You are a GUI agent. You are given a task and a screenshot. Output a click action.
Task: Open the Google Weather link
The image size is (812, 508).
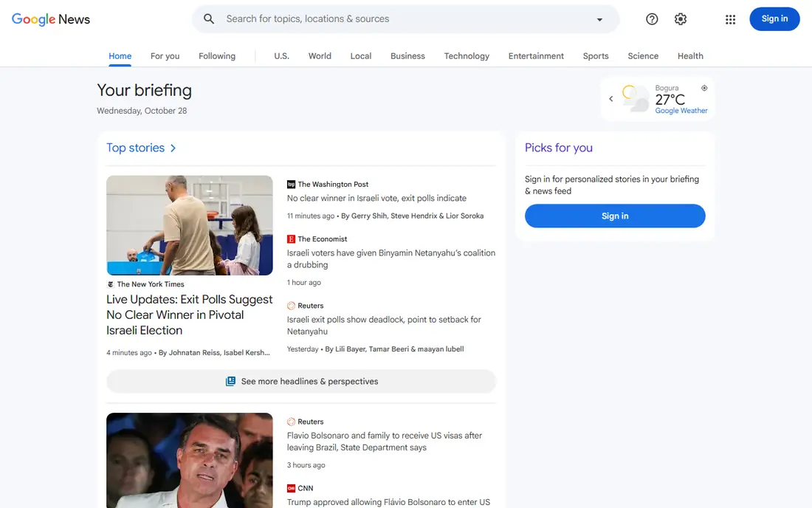click(681, 111)
